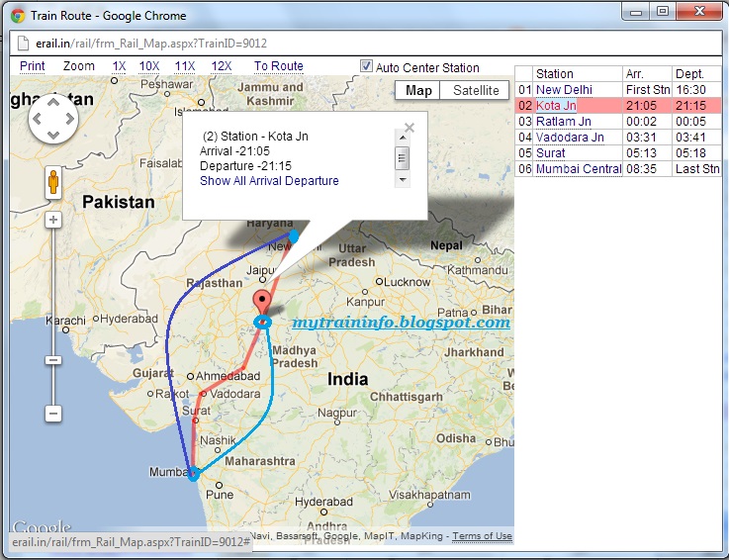Click the page icon in the address bar
Image resolution: width=729 pixels, height=560 pixels.
pyautogui.click(x=23, y=44)
